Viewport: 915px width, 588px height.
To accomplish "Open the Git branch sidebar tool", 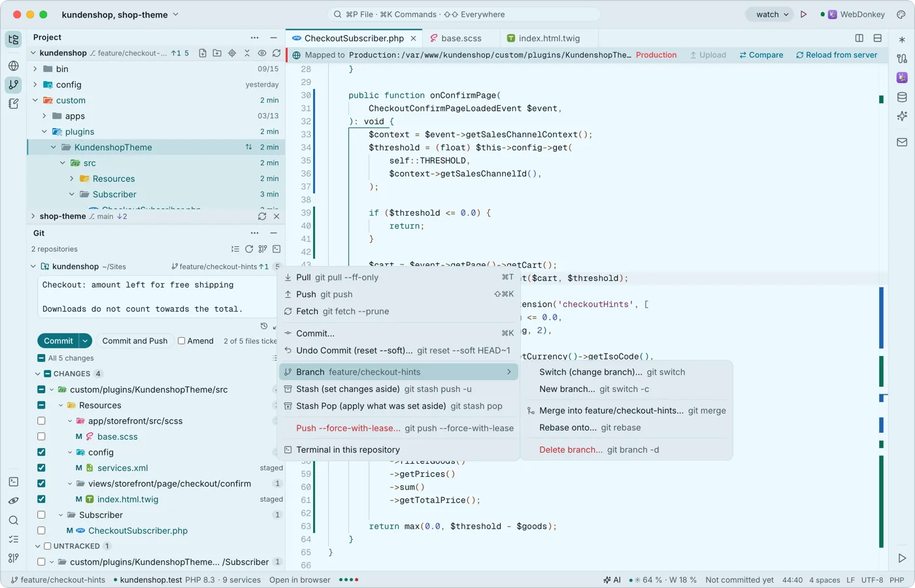I will click(13, 84).
